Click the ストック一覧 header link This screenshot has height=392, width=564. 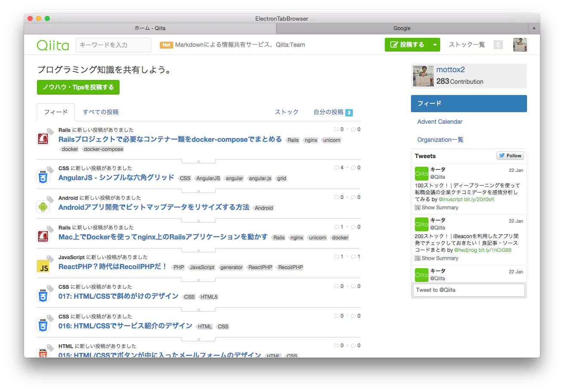pyautogui.click(x=467, y=45)
